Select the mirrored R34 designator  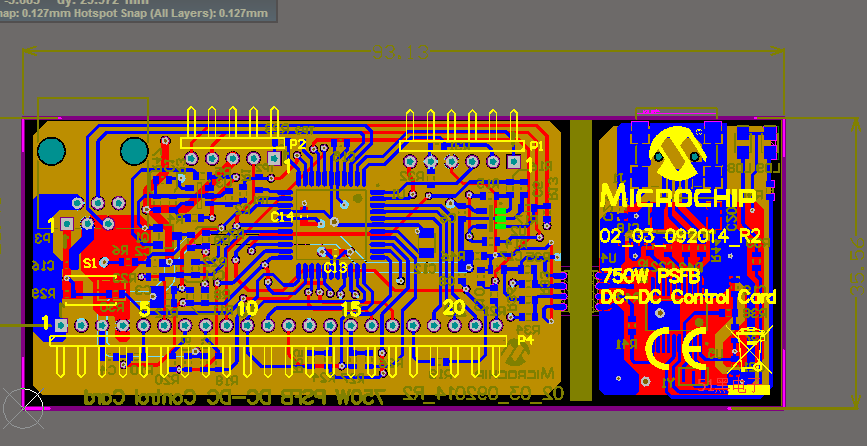click(527, 329)
